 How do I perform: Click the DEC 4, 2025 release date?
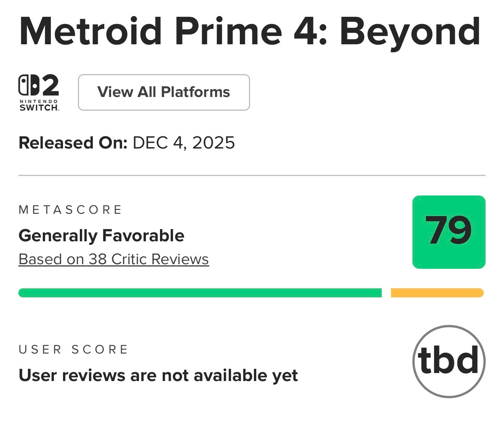184,143
